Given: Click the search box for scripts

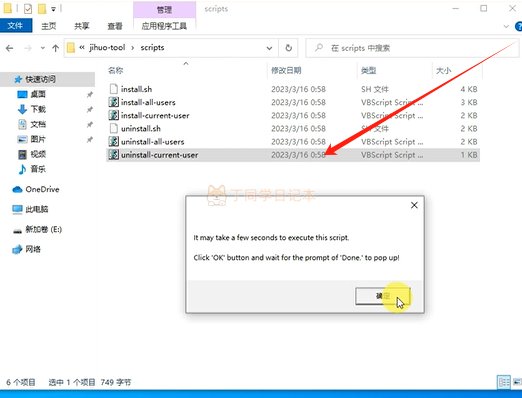Looking at the screenshot, I should click(x=412, y=48).
